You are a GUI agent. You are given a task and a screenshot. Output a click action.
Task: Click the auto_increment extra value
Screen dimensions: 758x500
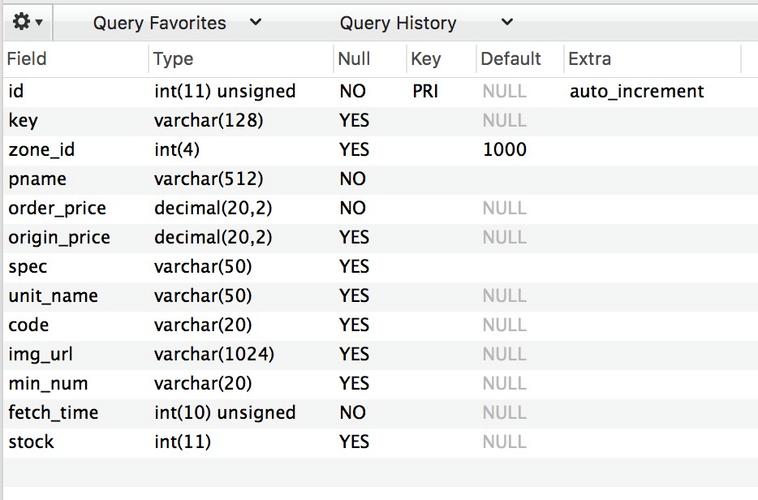tap(636, 91)
